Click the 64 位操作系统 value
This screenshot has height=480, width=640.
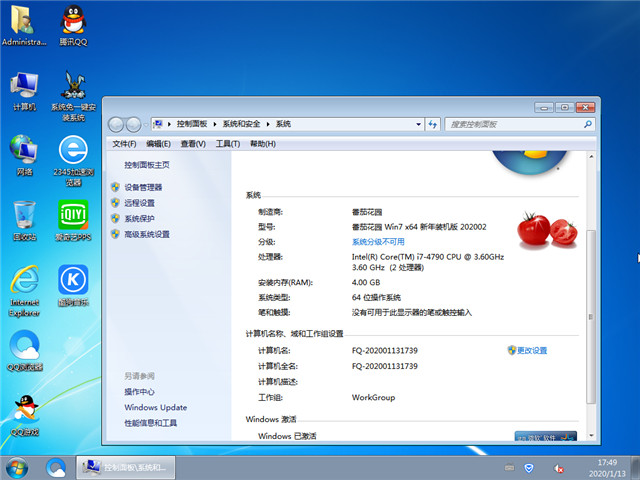click(376, 298)
